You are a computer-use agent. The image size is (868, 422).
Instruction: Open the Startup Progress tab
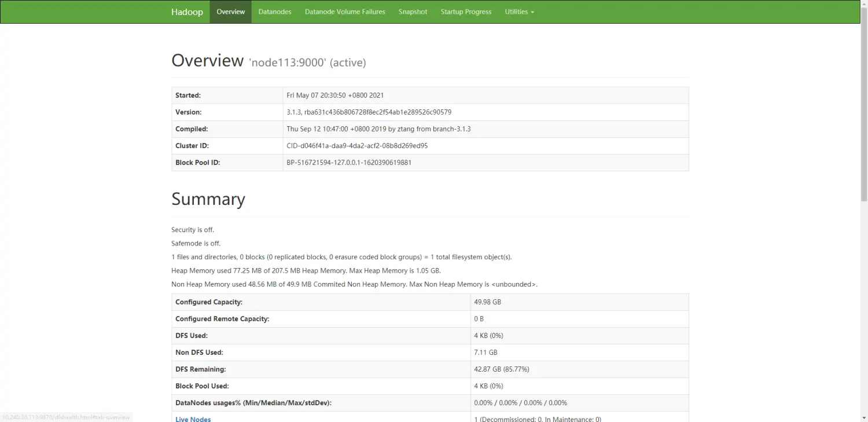coord(466,12)
